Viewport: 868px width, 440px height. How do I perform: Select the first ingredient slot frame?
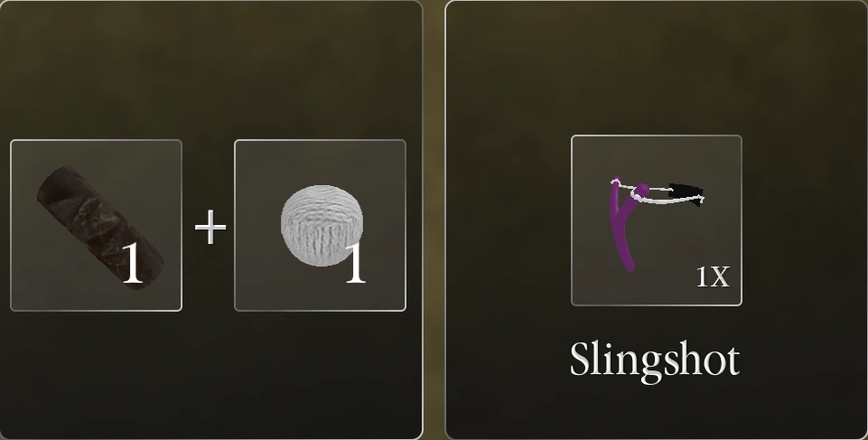coord(96,225)
